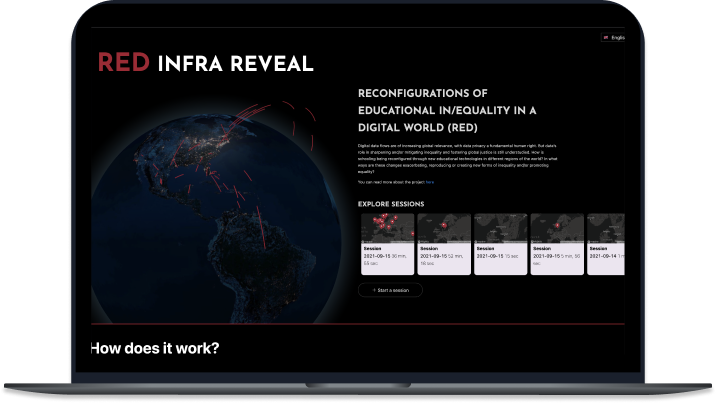Open session card lasting 5 min 56 sec

[557, 244]
